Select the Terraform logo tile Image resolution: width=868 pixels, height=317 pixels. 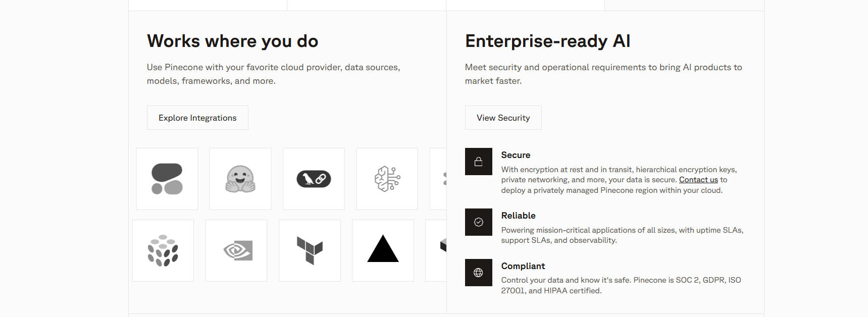(310, 250)
